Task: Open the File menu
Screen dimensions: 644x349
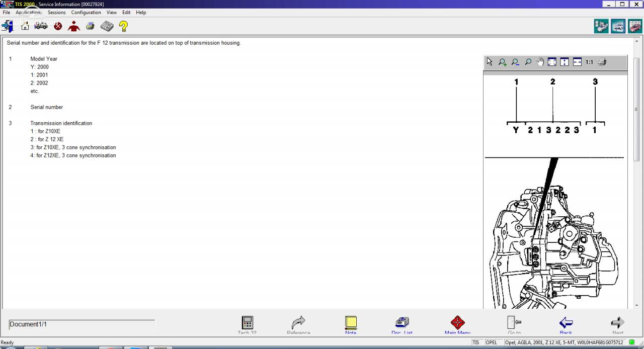Action: pos(6,13)
